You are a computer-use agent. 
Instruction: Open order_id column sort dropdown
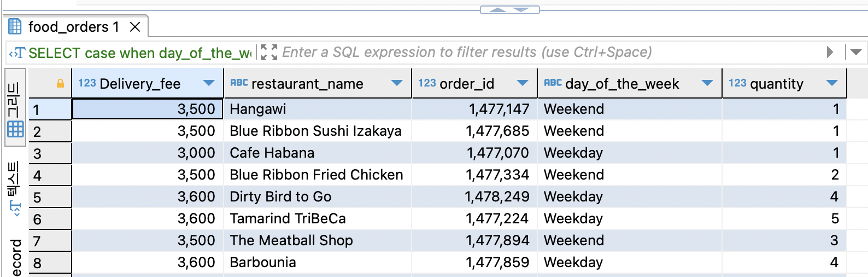(x=523, y=83)
